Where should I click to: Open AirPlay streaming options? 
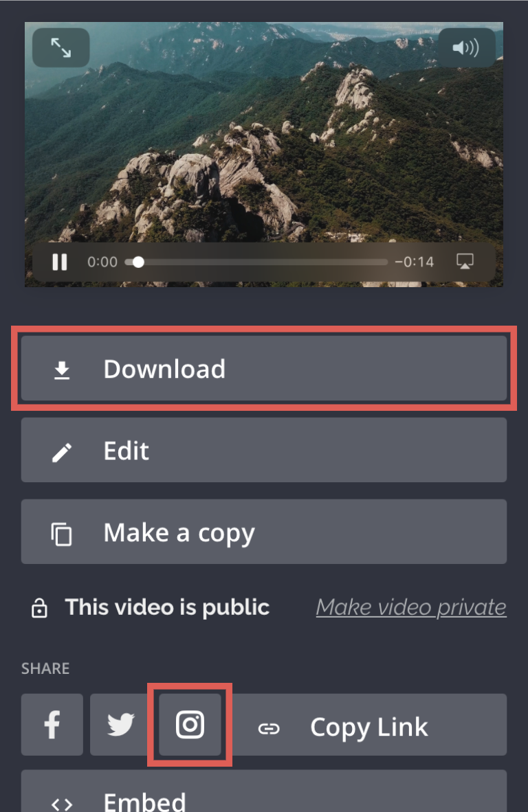pyautogui.click(x=465, y=262)
